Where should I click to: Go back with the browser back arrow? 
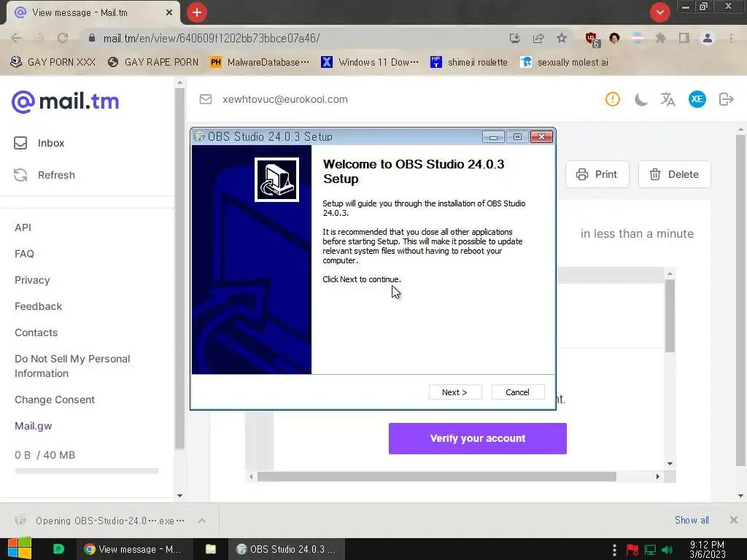[x=16, y=38]
